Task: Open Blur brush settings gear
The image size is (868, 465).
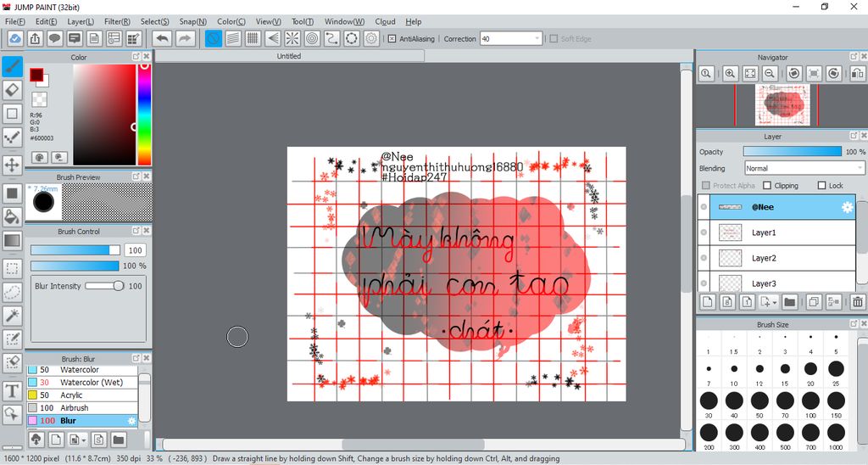Action: 131,421
